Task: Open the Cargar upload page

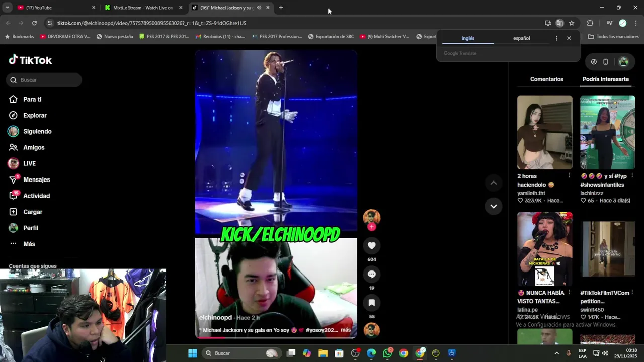Action: pyautogui.click(x=33, y=212)
